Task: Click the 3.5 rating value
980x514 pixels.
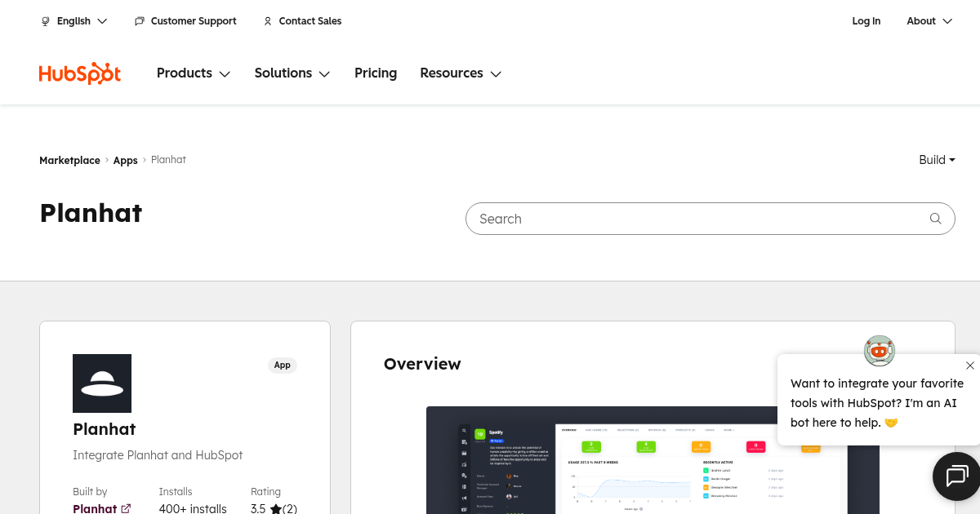Action: (258, 508)
